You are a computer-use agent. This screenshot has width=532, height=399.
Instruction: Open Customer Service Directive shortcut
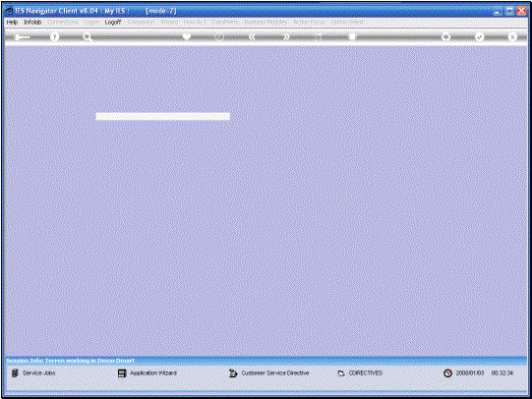click(x=274, y=372)
